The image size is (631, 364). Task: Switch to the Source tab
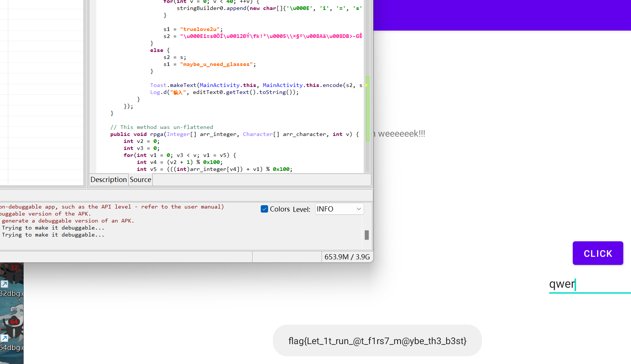pyautogui.click(x=140, y=179)
